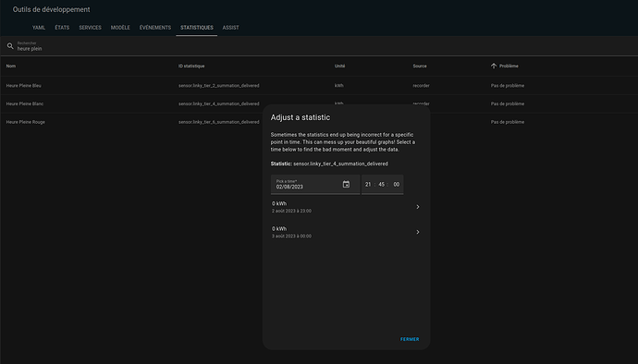Switch to the ASSIST tab

pos(231,28)
